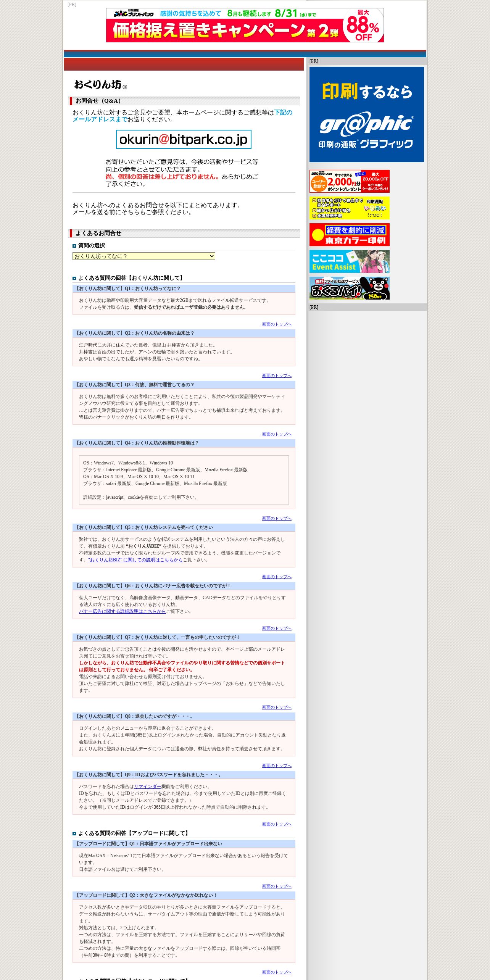Screen dimensions: 490x980
Task: Click the [PR] label above the graphic ad
Action: point(314,61)
